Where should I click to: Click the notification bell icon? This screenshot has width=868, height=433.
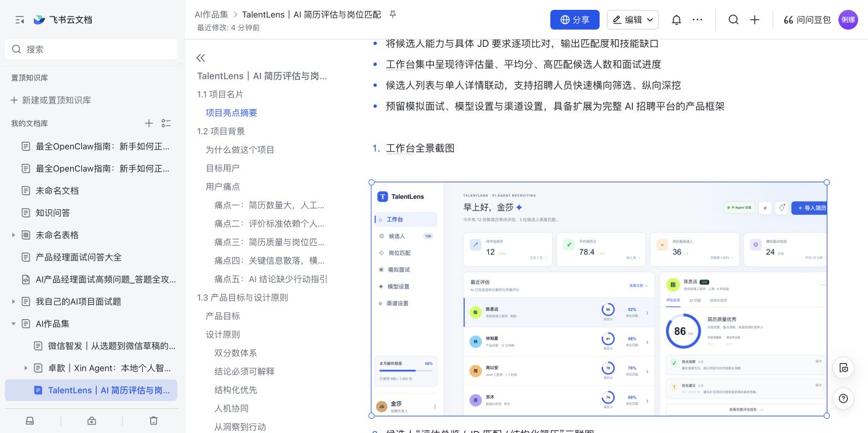[x=676, y=20]
